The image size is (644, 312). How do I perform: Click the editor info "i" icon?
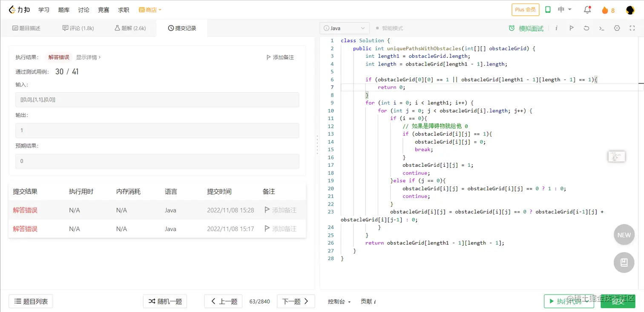tap(556, 28)
